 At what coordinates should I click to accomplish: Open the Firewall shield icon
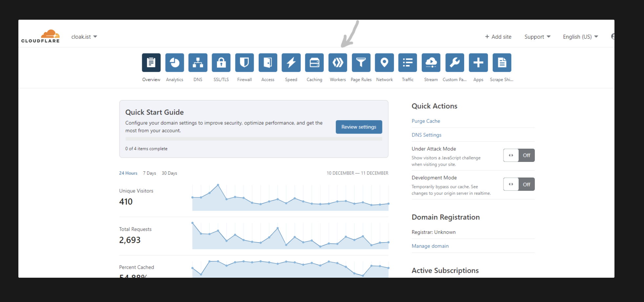pyautogui.click(x=244, y=62)
